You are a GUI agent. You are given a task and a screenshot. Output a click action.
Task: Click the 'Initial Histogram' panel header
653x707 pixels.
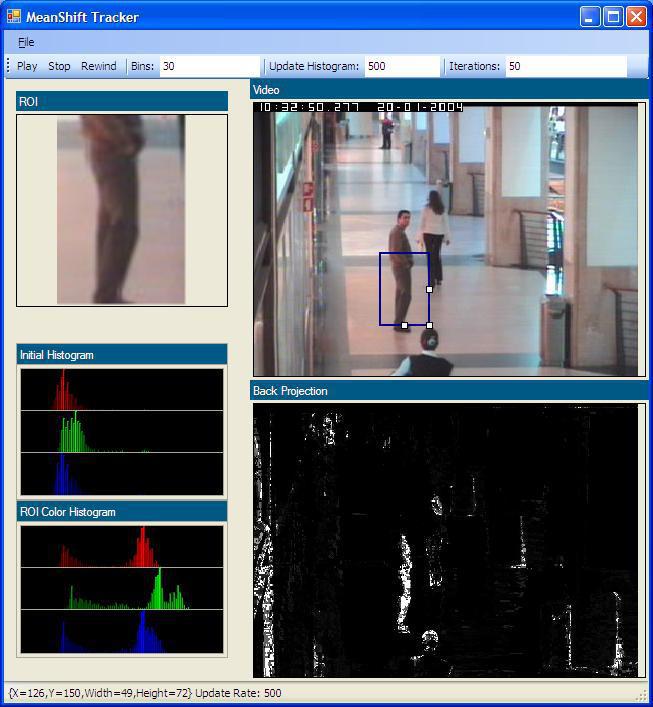[x=122, y=355]
